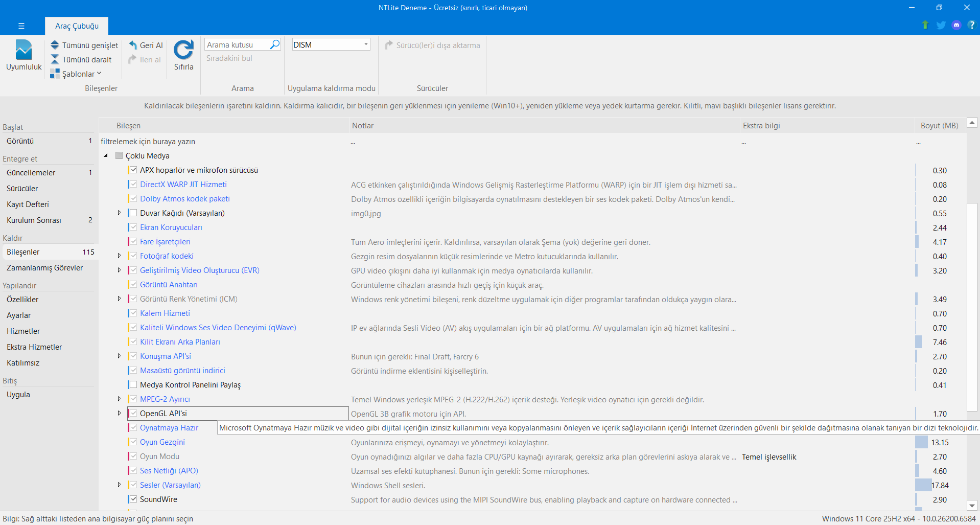Open the Discord icon link
The height and width of the screenshot is (525, 980).
[956, 25]
